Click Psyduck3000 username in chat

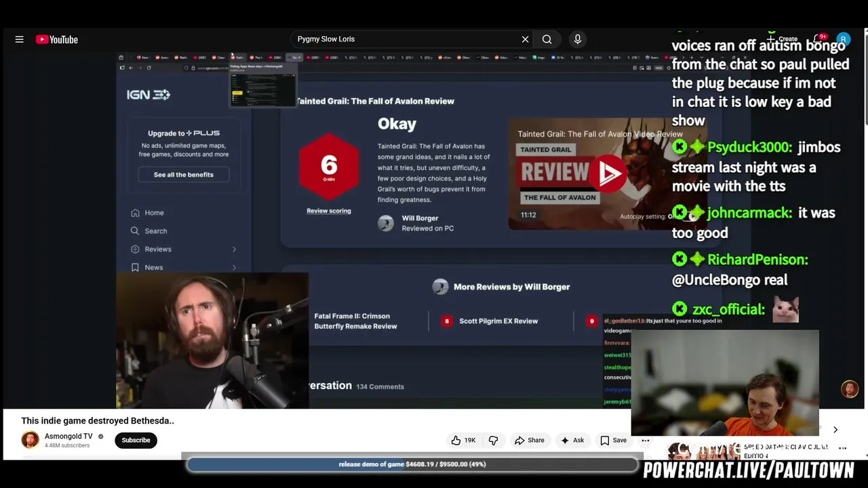tap(749, 147)
